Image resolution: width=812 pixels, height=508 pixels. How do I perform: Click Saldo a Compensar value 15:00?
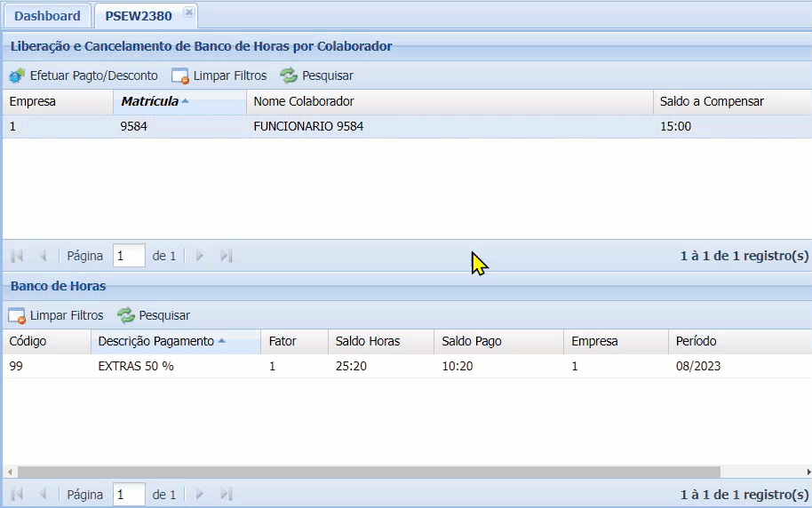point(675,126)
